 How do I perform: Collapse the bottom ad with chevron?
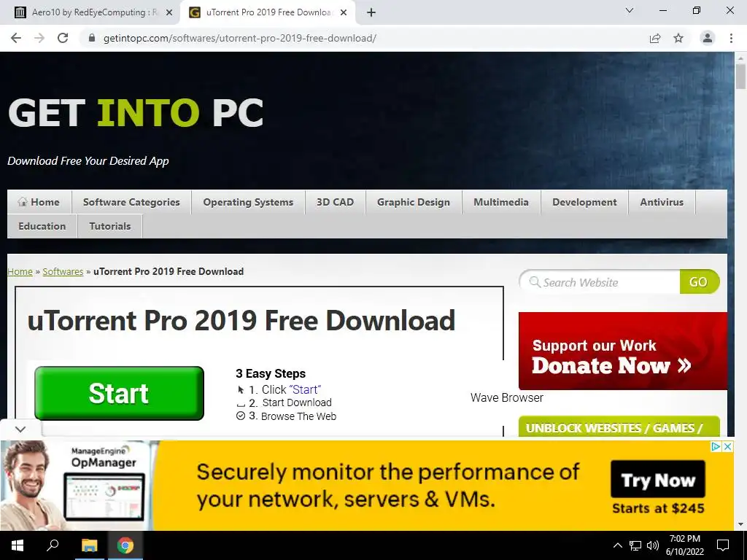(20, 429)
